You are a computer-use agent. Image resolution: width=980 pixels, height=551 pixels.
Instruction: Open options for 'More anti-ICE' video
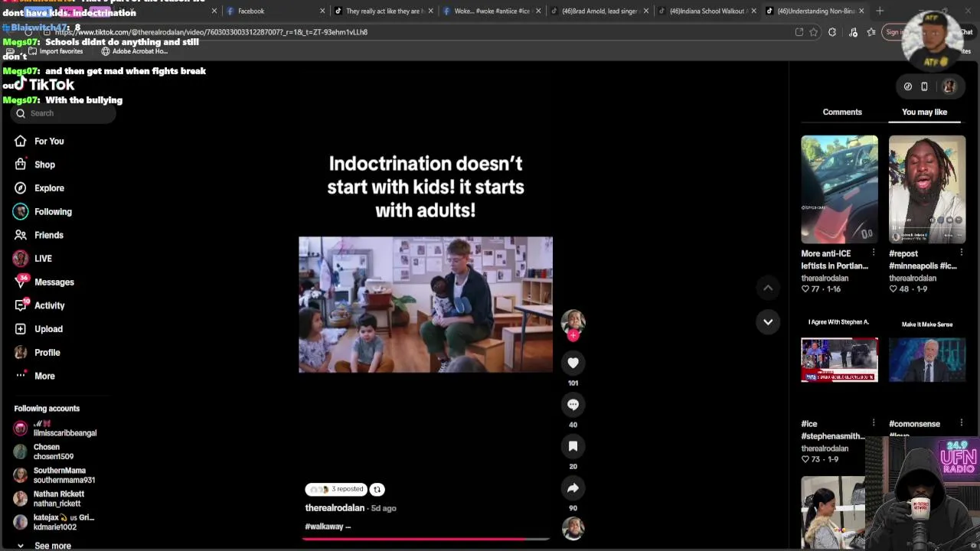(874, 253)
